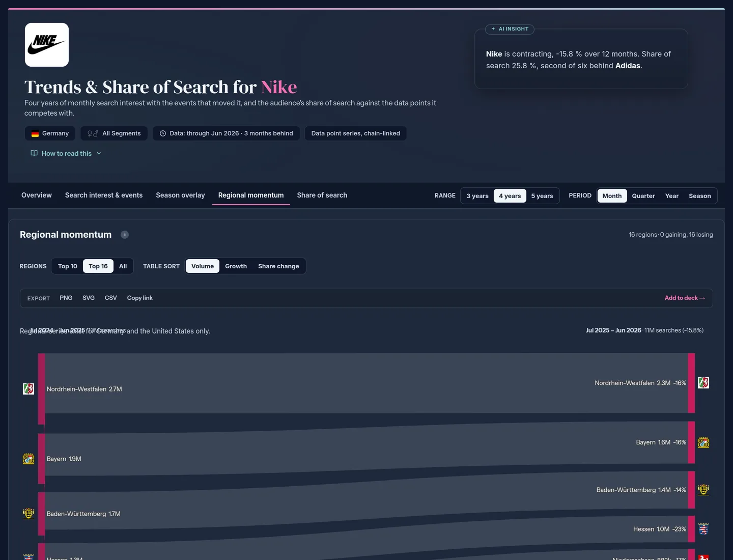Click the right Bayern coat of arms icon
This screenshot has width=733, height=560.
point(703,442)
